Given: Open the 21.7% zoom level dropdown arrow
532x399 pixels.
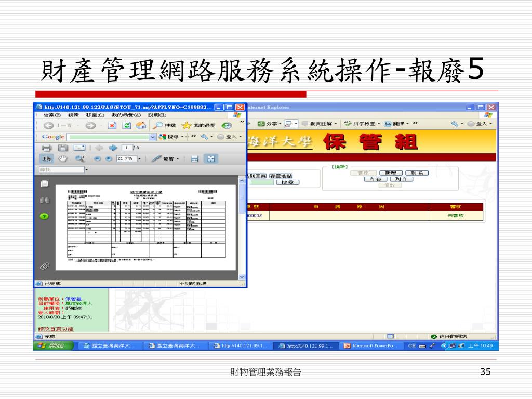Looking at the screenshot, I should point(139,159).
